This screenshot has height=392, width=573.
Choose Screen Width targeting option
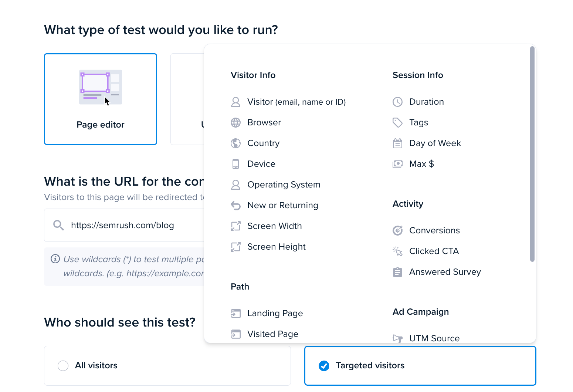274,226
